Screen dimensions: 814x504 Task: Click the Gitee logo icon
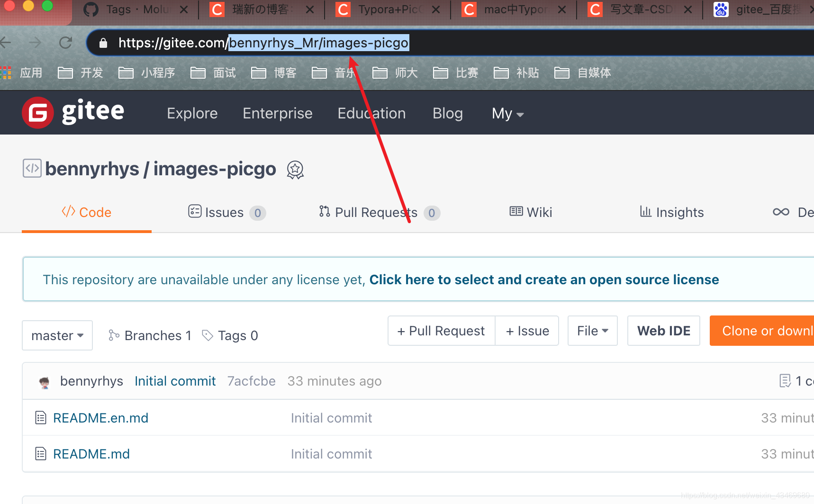coord(38,113)
